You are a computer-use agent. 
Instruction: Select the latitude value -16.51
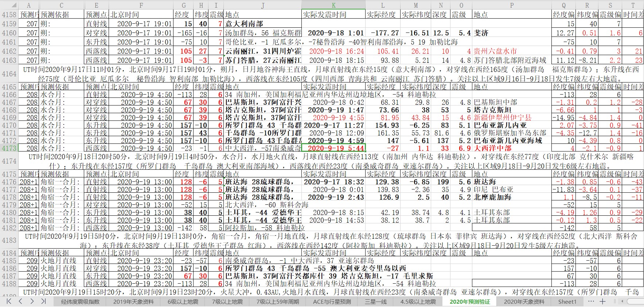click(x=416, y=33)
